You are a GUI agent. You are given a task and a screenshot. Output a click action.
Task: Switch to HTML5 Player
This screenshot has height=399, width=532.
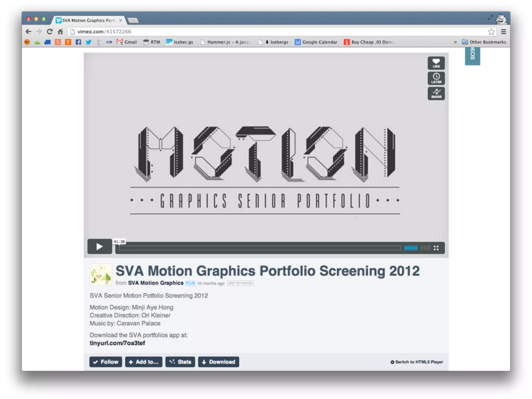[417, 362]
